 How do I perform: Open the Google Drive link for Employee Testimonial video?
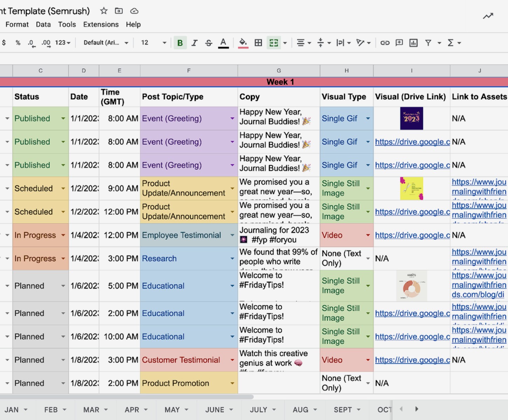pyautogui.click(x=412, y=235)
